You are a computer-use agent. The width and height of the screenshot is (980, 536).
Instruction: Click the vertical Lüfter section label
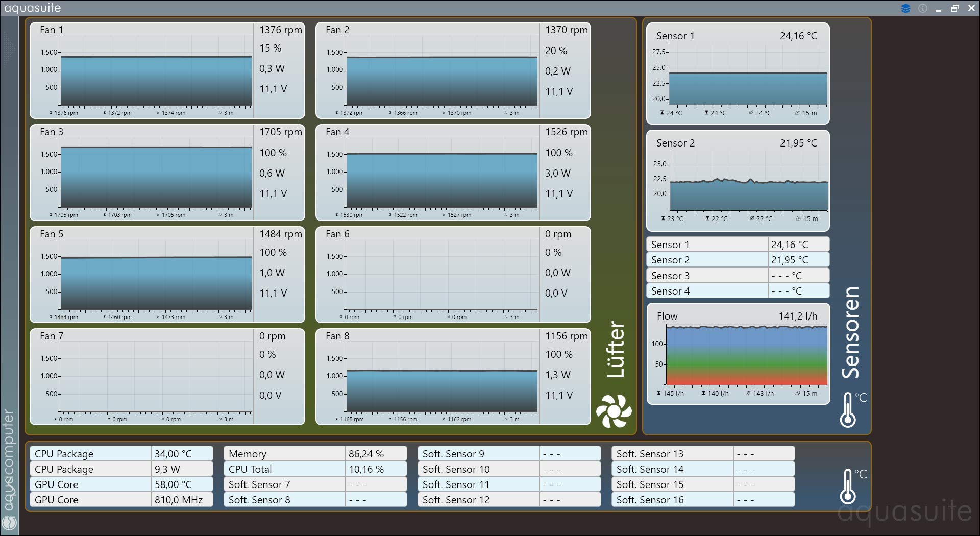616,350
